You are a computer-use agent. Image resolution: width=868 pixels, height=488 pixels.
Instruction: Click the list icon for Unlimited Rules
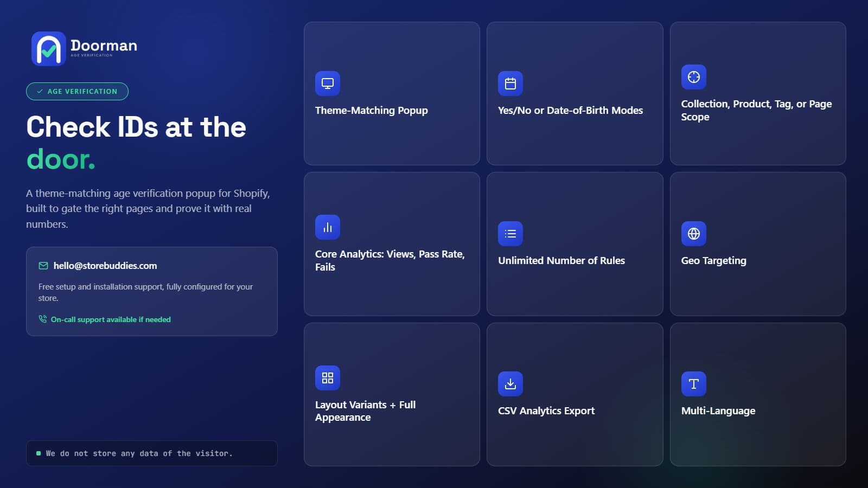click(x=510, y=234)
